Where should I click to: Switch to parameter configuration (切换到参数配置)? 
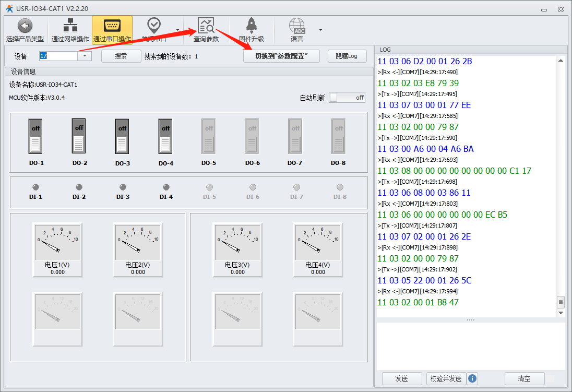point(281,56)
